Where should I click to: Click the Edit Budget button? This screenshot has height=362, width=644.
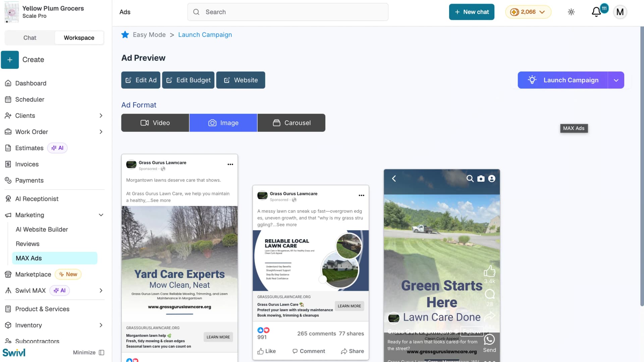point(188,80)
